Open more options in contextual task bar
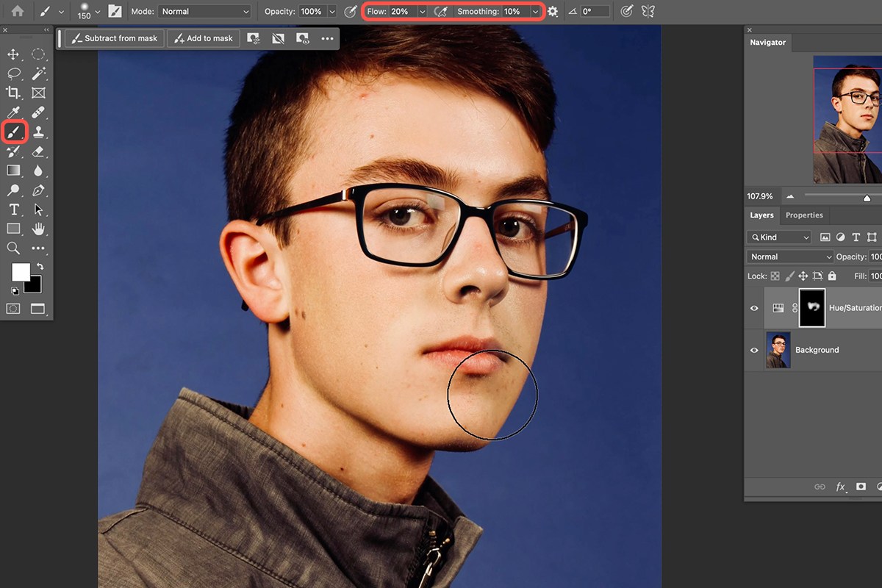Viewport: 882px width, 588px height. click(328, 38)
